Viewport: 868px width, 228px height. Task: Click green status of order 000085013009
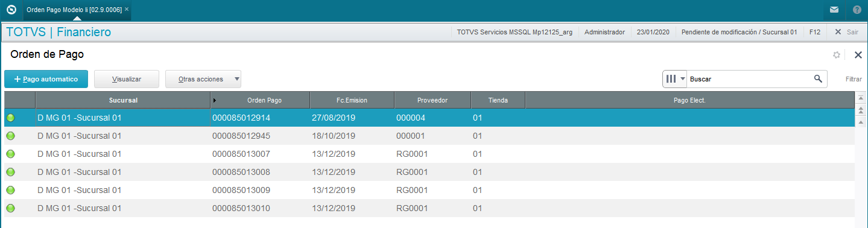pos(10,190)
